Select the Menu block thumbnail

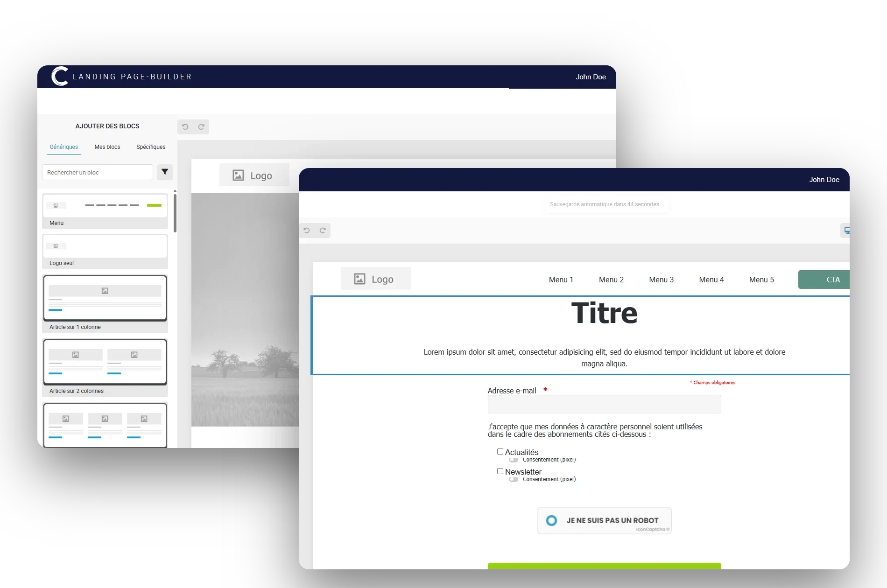pyautogui.click(x=105, y=211)
